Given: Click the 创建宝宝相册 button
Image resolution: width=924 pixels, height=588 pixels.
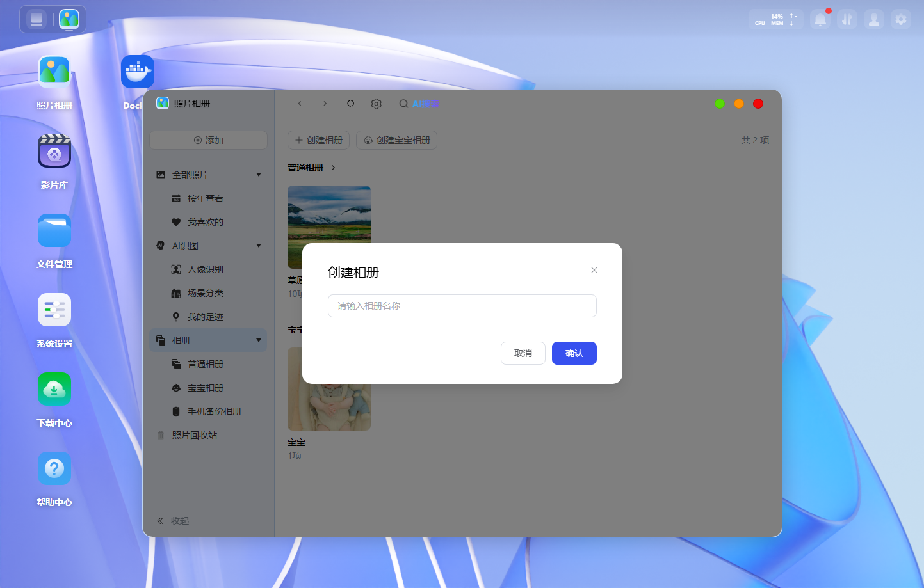Looking at the screenshot, I should click(x=397, y=140).
